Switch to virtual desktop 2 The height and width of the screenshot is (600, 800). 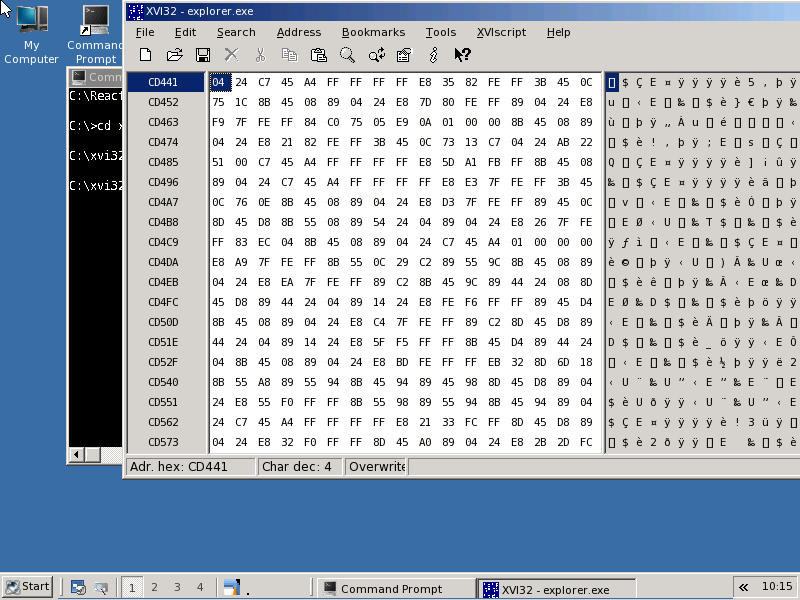155,588
